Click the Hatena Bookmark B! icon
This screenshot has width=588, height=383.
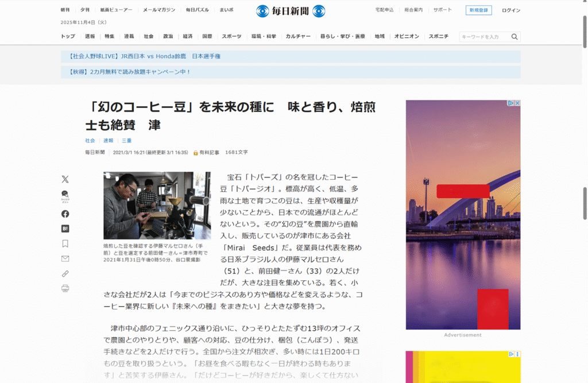[65, 229]
